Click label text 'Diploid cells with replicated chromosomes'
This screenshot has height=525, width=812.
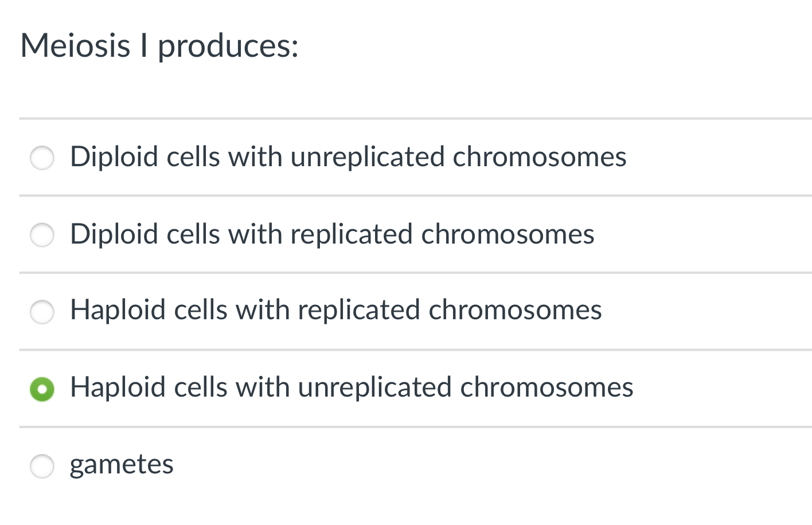coord(332,234)
